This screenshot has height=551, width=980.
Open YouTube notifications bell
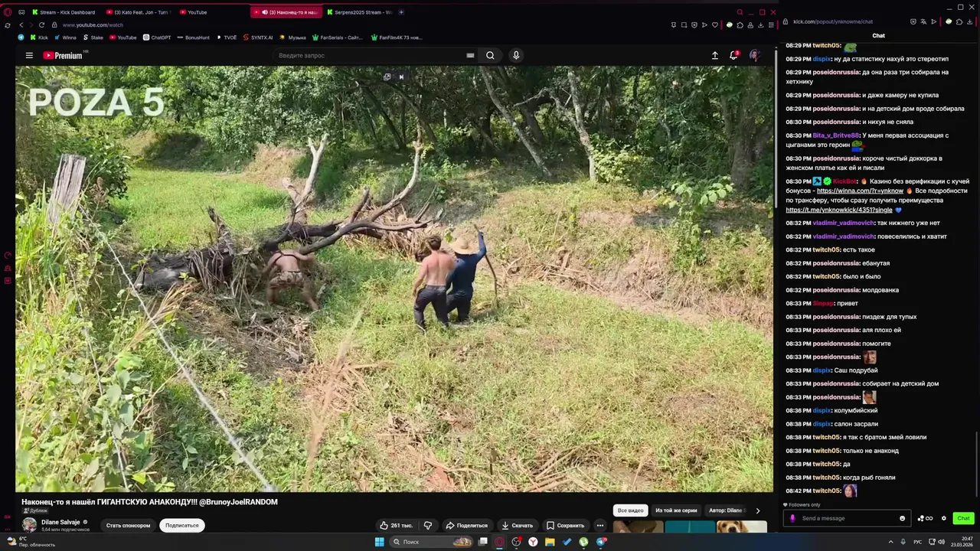tap(733, 55)
